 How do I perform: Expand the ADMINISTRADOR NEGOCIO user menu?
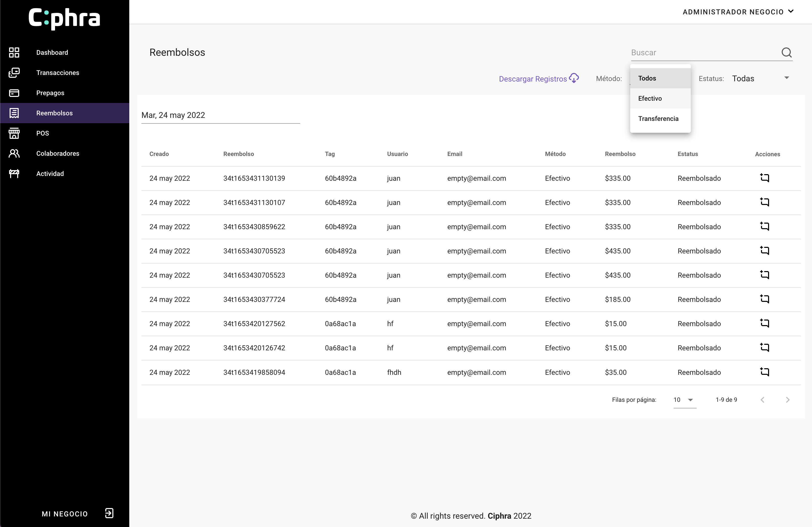pyautogui.click(x=738, y=12)
